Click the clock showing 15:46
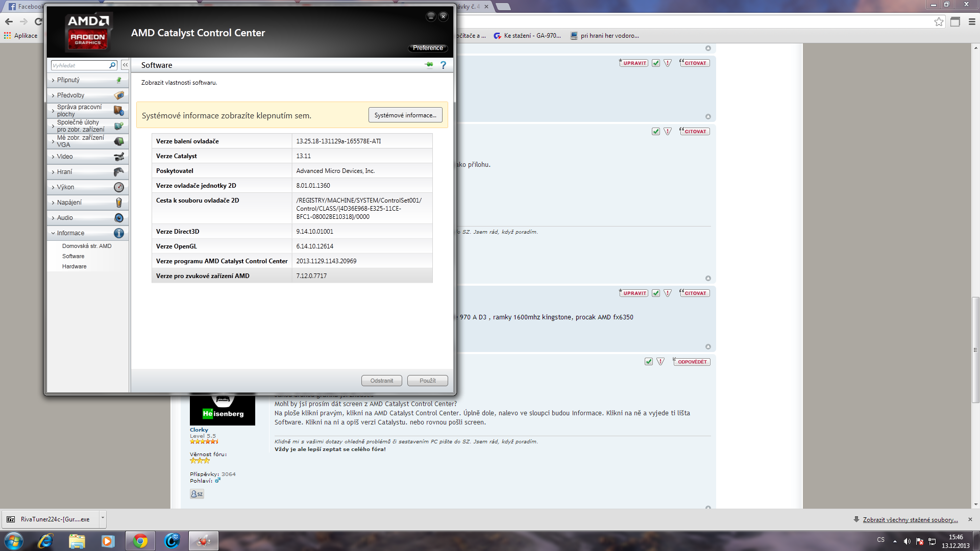The width and height of the screenshot is (980, 551). (x=955, y=537)
